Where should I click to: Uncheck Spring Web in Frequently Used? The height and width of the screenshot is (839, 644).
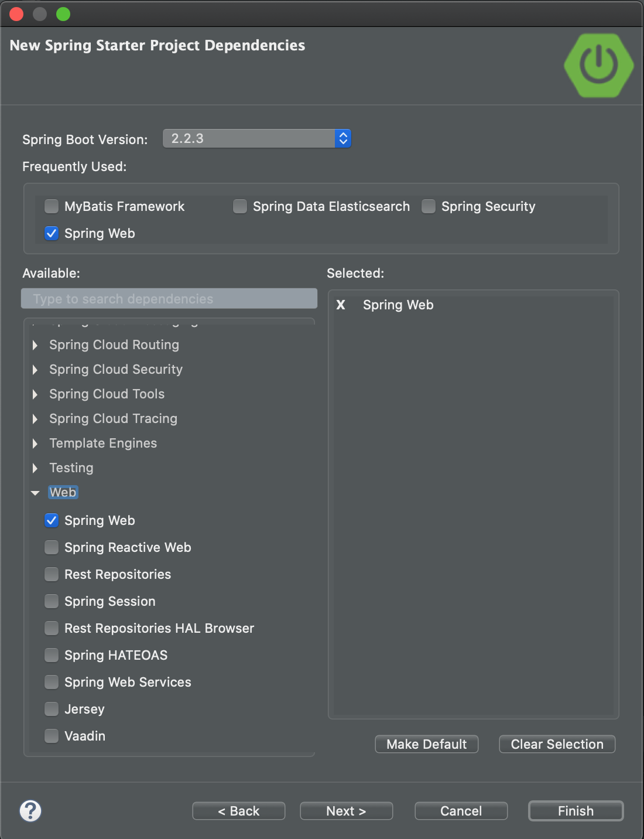pos(52,233)
